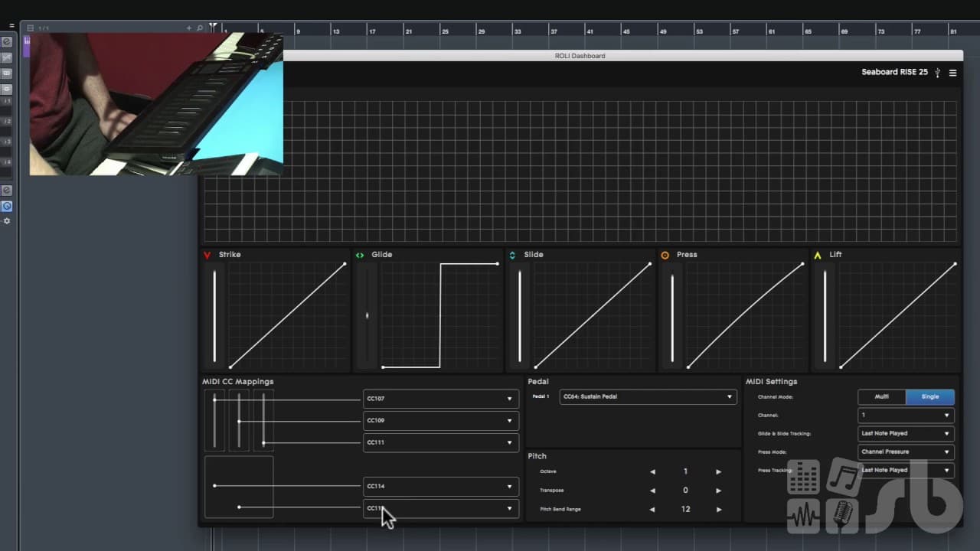Switch Channel Mode to Multi
This screenshot has width=980, height=551.
[882, 396]
